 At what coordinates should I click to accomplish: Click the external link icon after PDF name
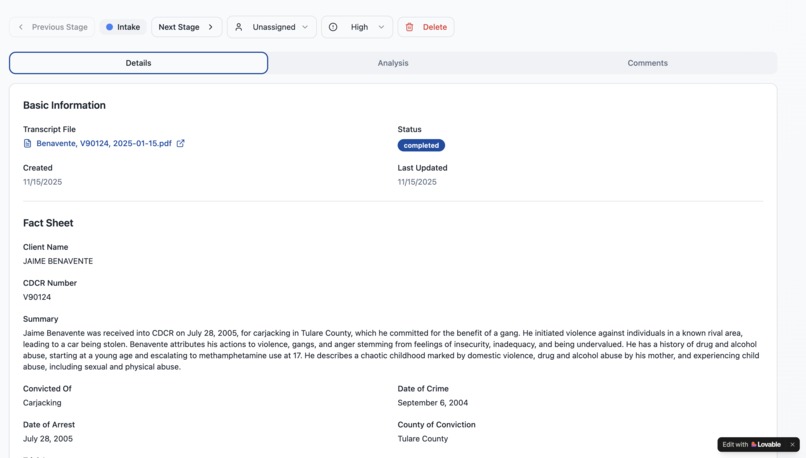[180, 143]
